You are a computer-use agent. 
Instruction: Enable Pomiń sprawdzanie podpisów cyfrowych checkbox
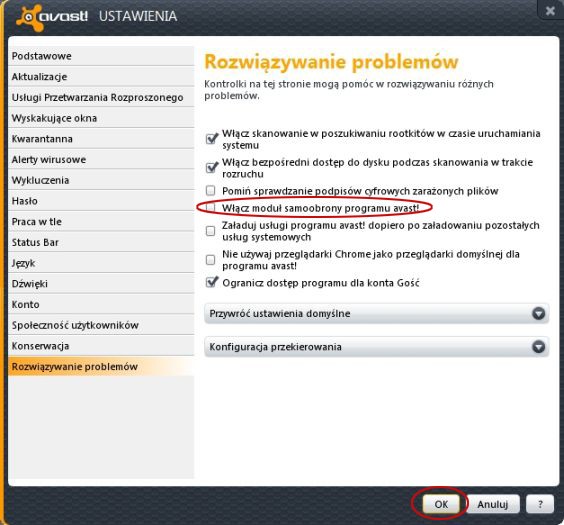pyautogui.click(x=210, y=190)
